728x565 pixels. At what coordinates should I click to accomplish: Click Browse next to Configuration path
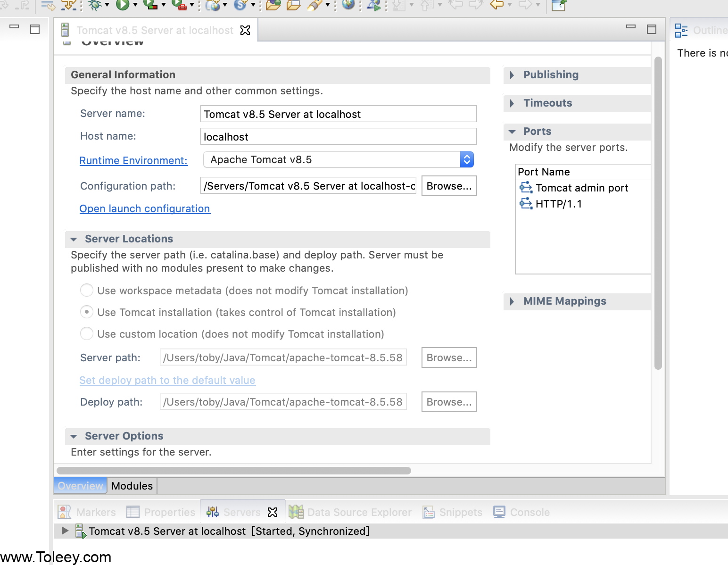pos(449,186)
